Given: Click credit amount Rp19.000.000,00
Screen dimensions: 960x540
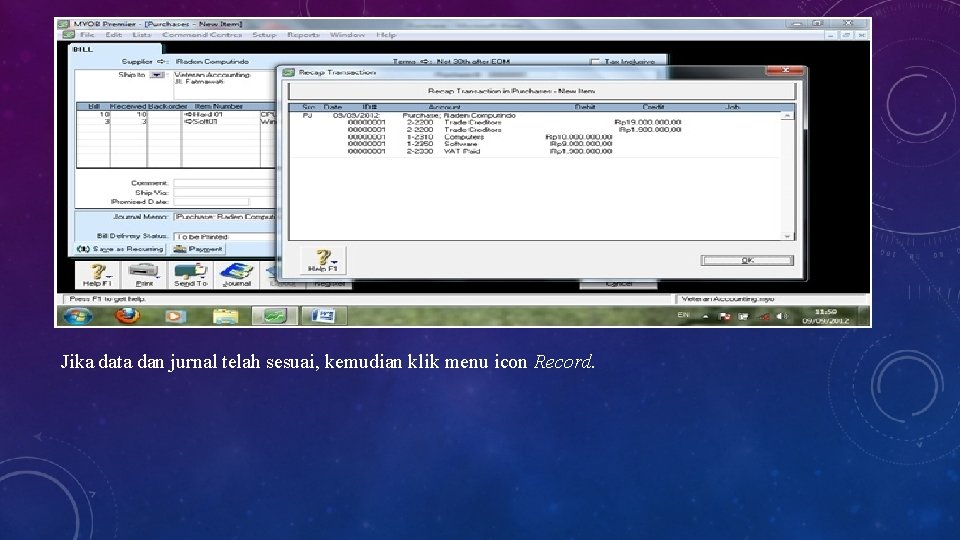Looking at the screenshot, I should pos(648,122).
